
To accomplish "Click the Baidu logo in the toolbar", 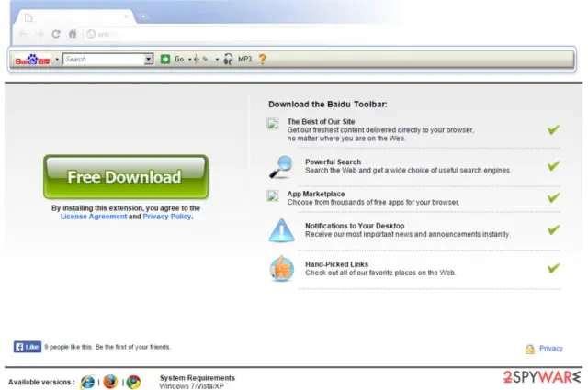I will 33,60.
